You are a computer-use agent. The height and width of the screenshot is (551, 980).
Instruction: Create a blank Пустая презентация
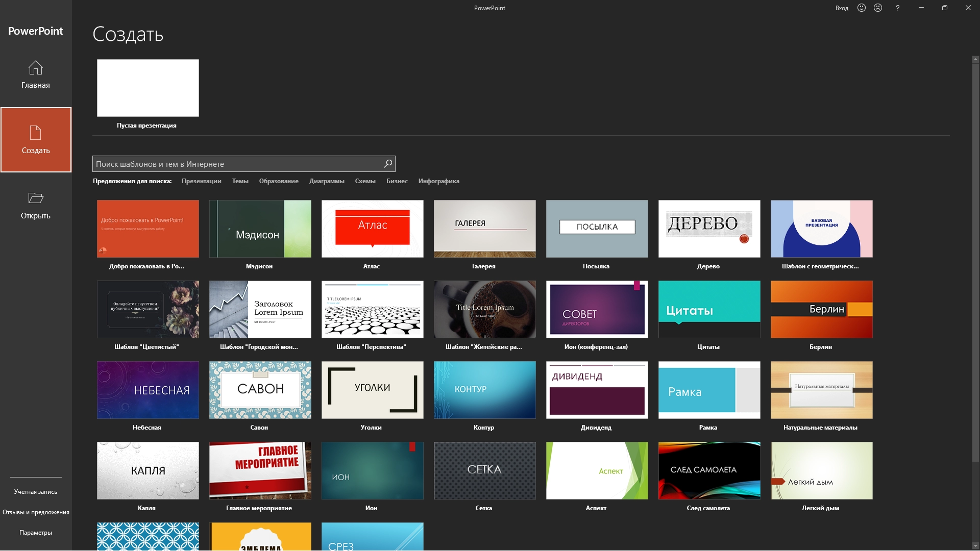pyautogui.click(x=148, y=88)
